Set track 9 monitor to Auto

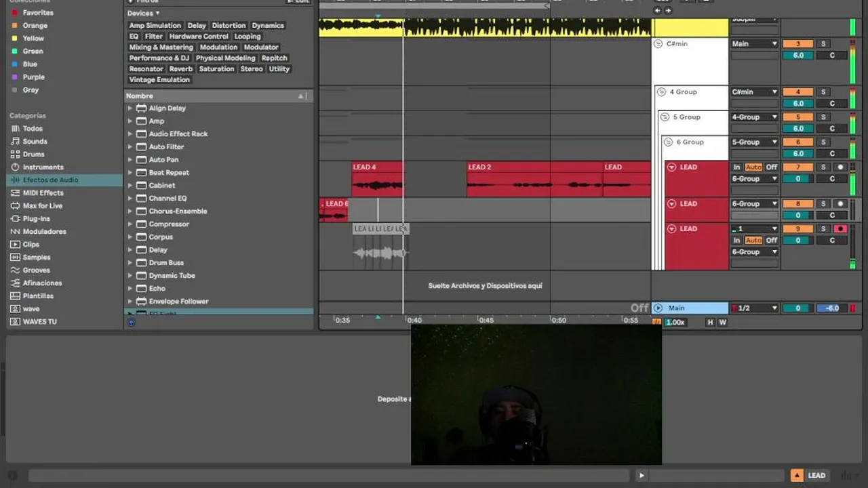click(754, 241)
